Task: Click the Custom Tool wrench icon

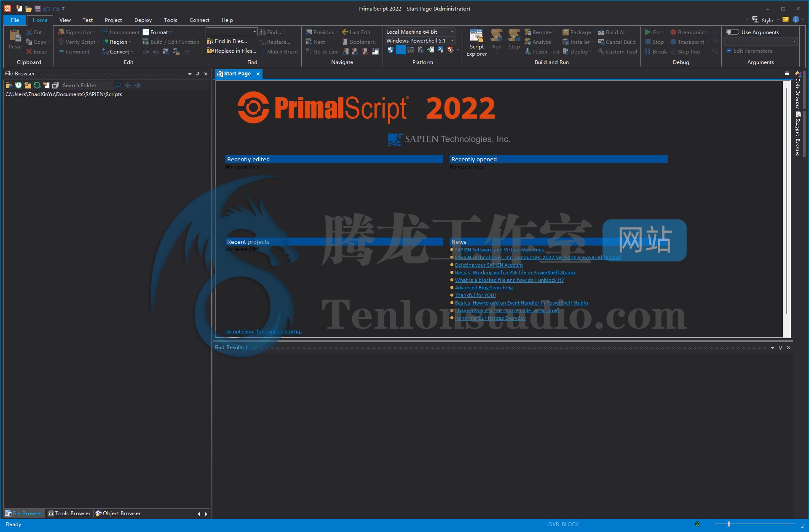Action: click(601, 51)
